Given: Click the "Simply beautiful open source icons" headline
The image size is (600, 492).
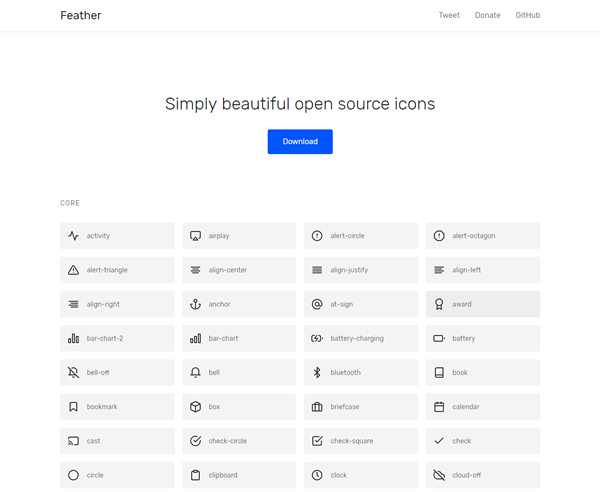Looking at the screenshot, I should tap(300, 104).
